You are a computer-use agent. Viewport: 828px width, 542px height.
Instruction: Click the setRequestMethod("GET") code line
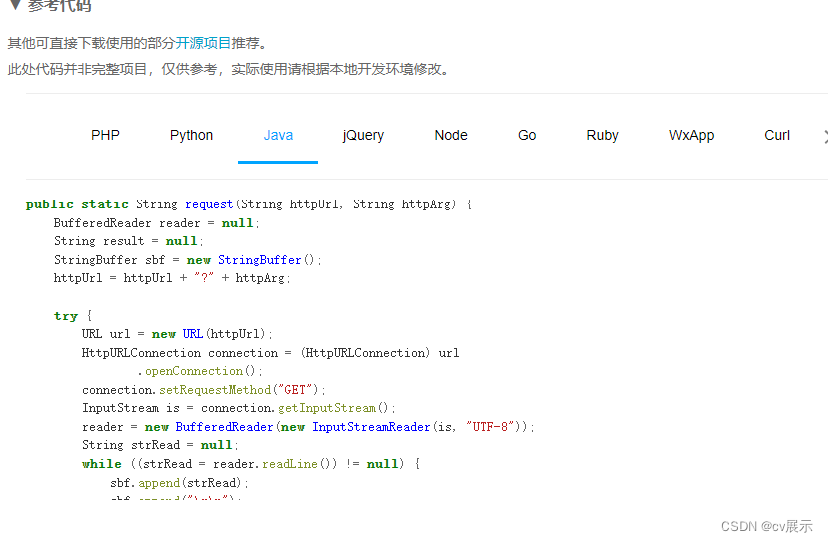pos(204,390)
